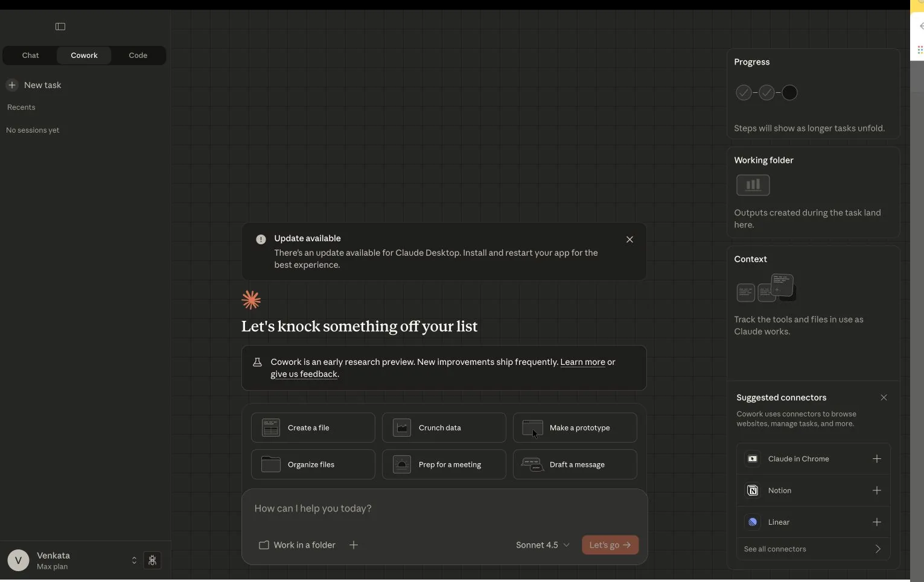Open the Sonnet 4.5 model dropdown
Screen dimensions: 924x582
543,545
